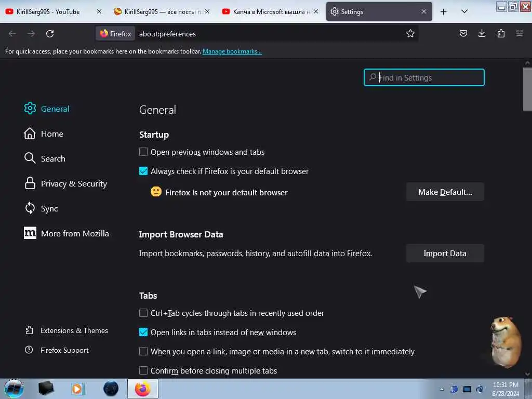Click the Startup section heading

click(x=154, y=135)
